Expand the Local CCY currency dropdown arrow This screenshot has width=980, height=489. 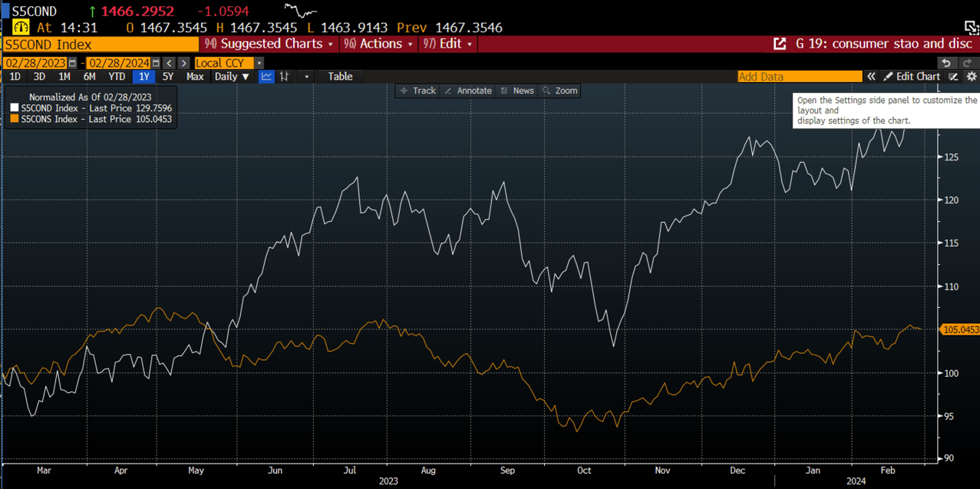(x=259, y=63)
